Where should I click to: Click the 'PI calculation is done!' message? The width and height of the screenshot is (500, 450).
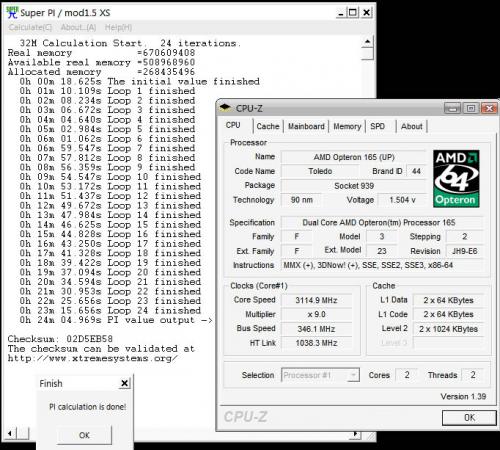click(x=88, y=407)
